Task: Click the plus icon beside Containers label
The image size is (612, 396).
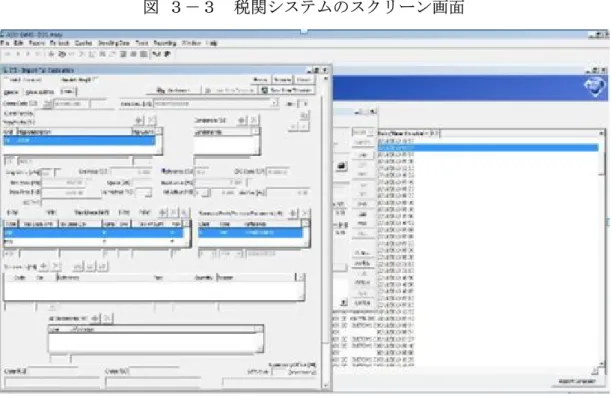Action: point(242,120)
